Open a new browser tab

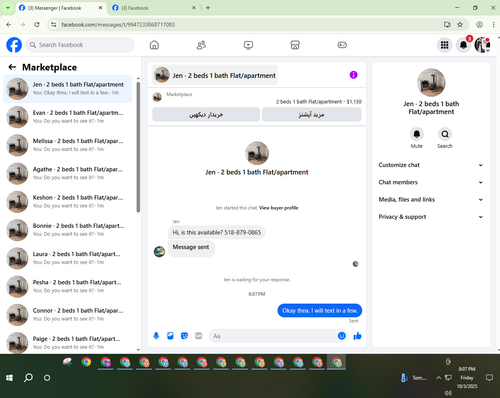208,8
